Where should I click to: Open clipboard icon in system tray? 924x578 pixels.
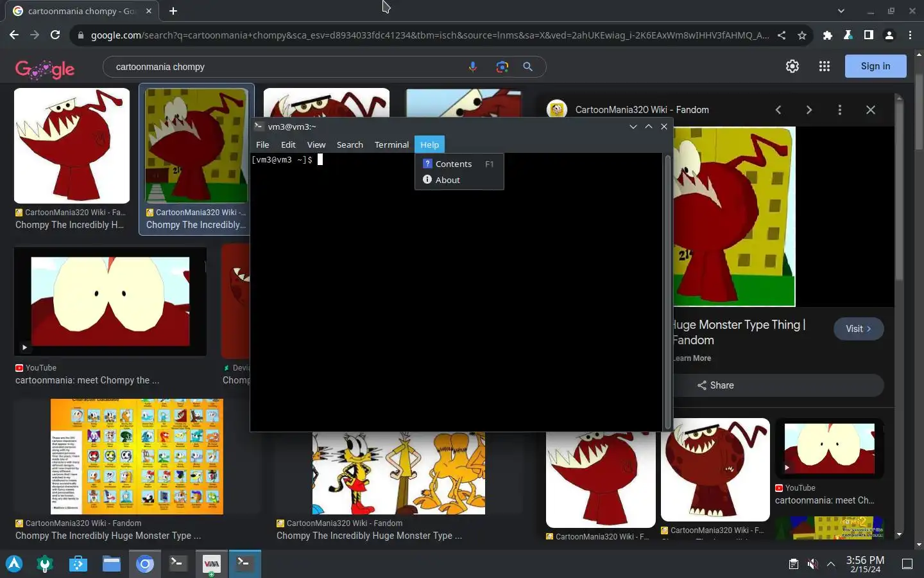[794, 564]
